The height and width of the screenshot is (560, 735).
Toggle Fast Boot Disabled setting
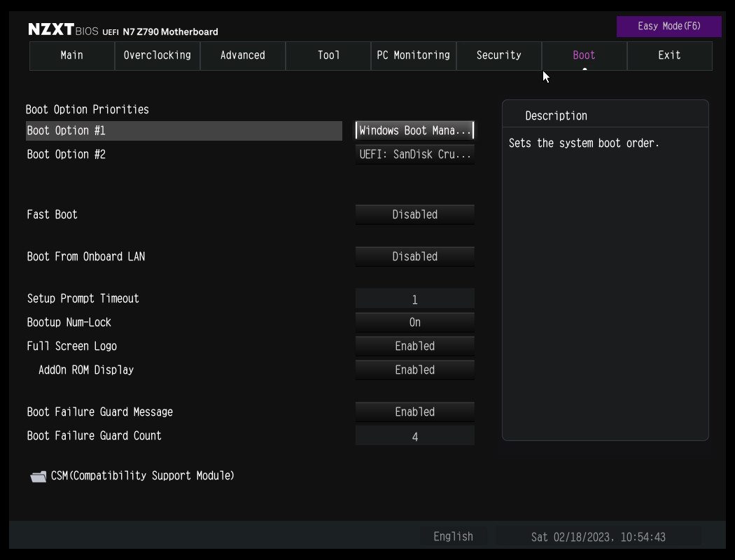pos(415,215)
